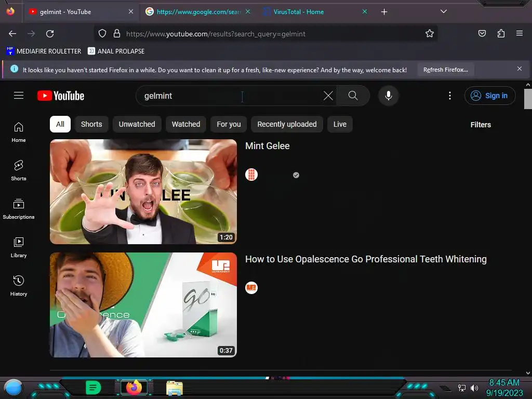The height and width of the screenshot is (399, 532).
Task: Open YouTube settings three-dot menu
Action: click(450, 96)
